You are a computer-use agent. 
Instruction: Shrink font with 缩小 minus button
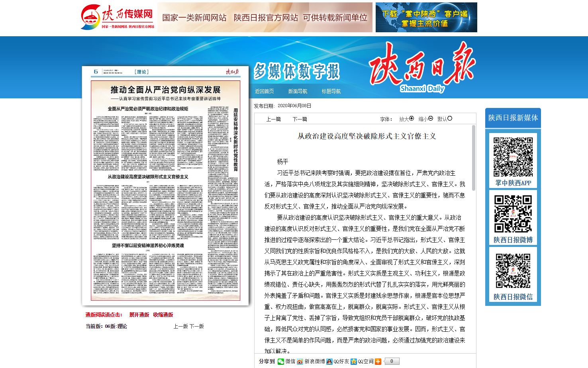coord(431,119)
